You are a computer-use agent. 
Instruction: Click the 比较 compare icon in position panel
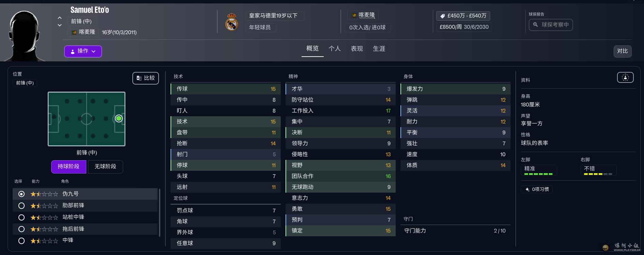click(139, 78)
